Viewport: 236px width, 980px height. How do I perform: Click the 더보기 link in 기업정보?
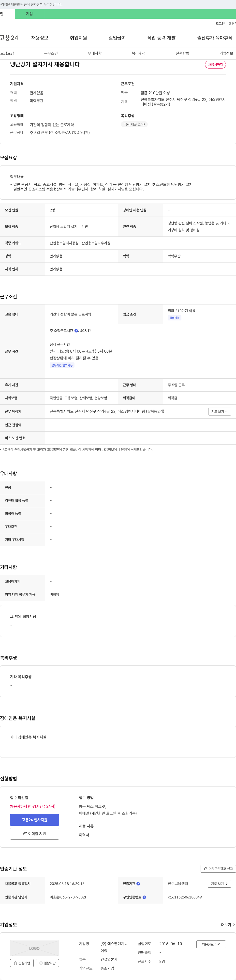click(228, 925)
